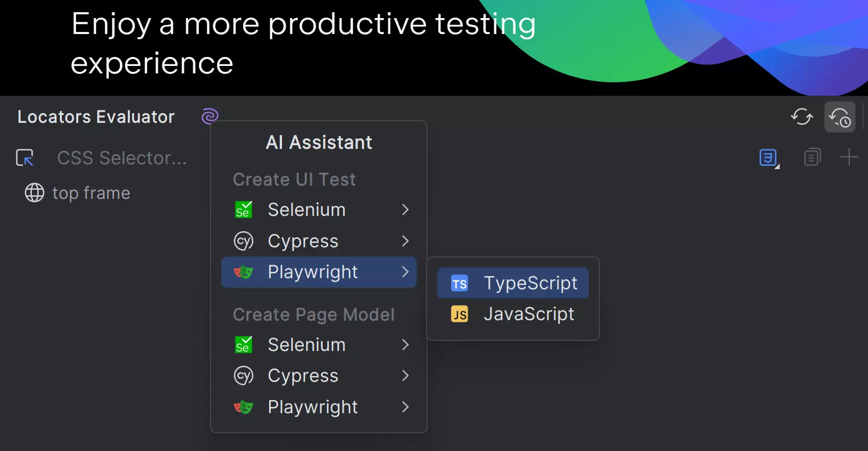Click the element picker icon

pyautogui.click(x=25, y=157)
